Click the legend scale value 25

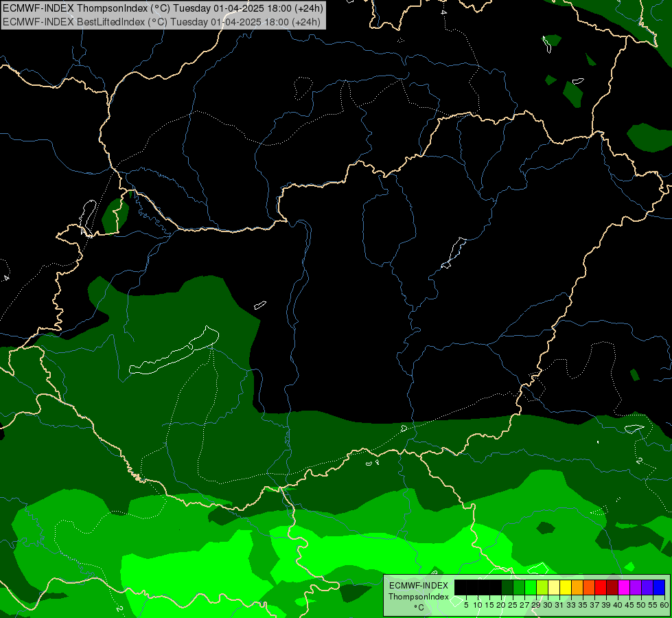513,605
